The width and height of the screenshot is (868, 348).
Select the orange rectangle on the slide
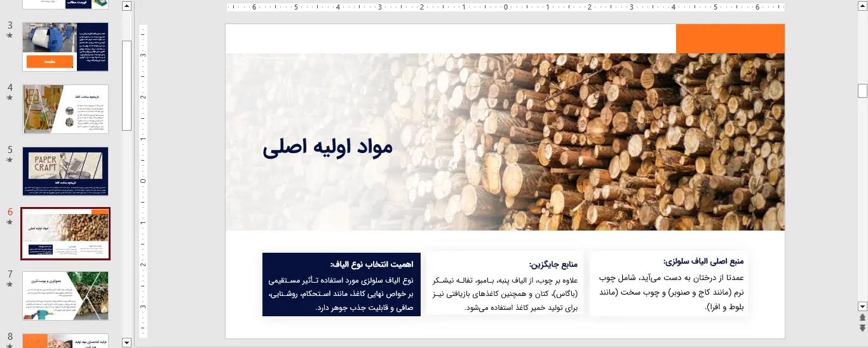click(x=730, y=39)
